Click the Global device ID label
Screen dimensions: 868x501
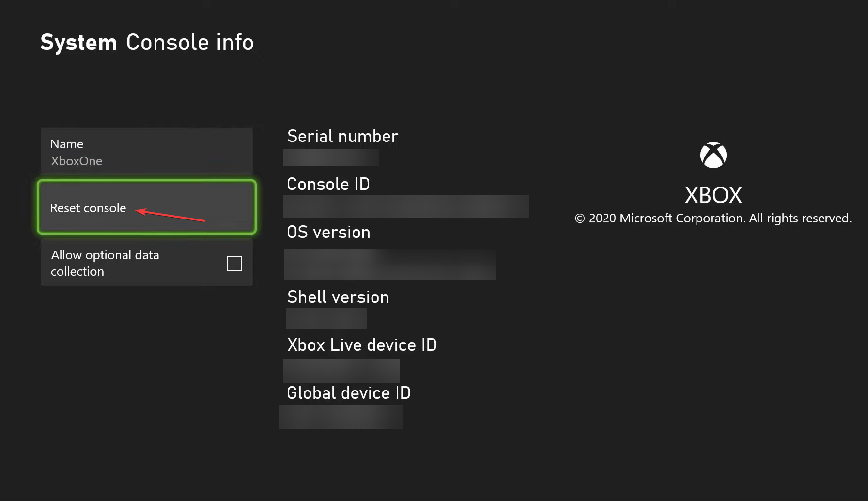click(349, 393)
